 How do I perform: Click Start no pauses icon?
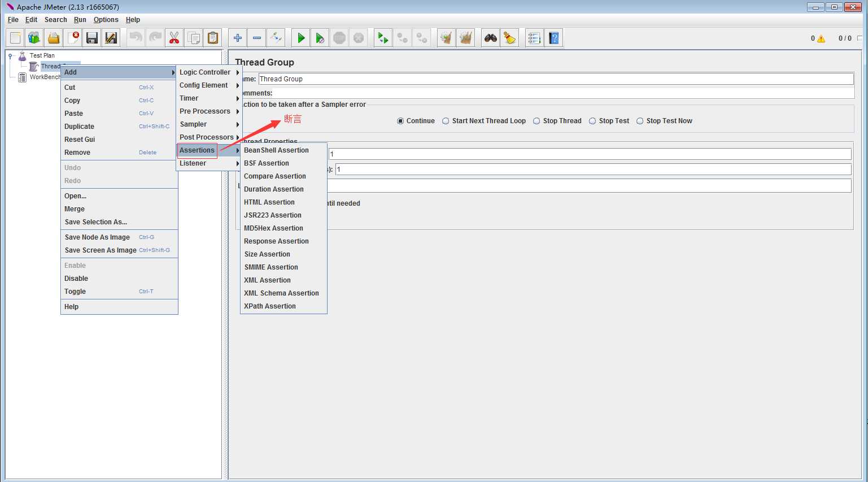click(x=320, y=38)
